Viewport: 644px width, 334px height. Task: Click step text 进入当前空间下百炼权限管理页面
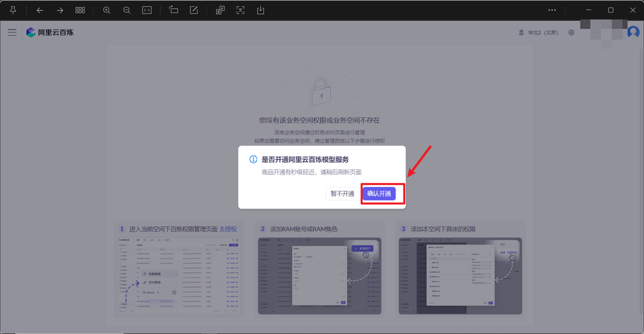coord(173,229)
